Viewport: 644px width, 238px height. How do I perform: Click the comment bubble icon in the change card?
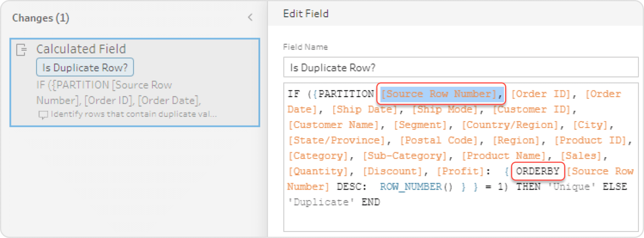43,115
